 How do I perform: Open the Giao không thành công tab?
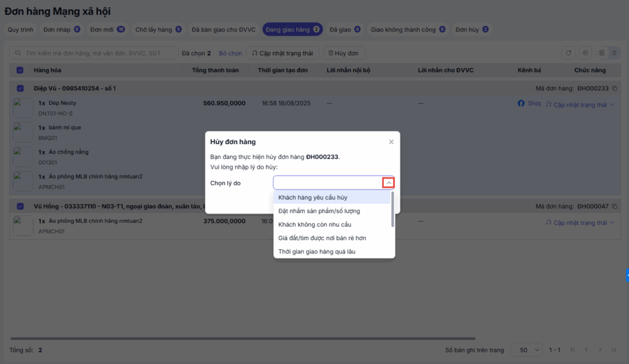tap(408, 29)
